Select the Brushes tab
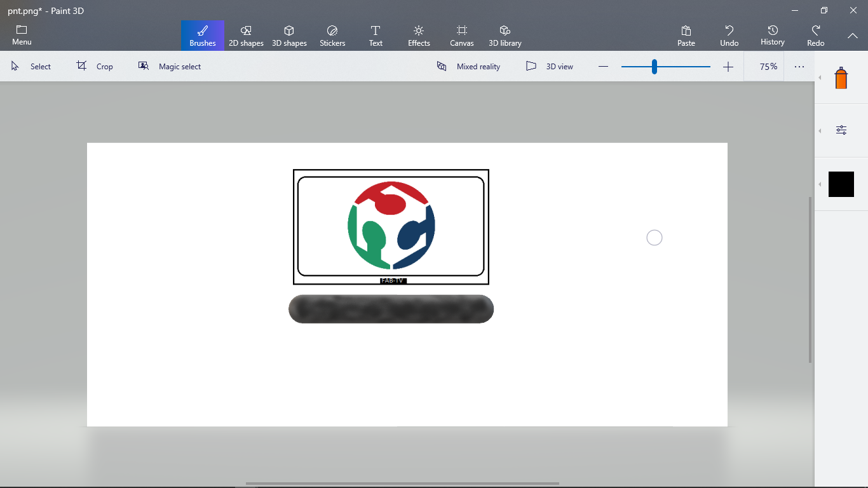Viewport: 868px width, 488px height. pyautogui.click(x=203, y=36)
